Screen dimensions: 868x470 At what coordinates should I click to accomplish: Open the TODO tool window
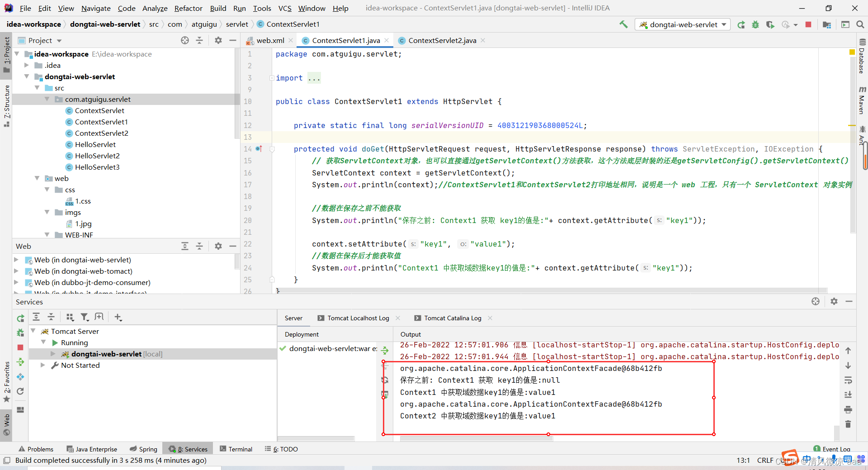281,449
